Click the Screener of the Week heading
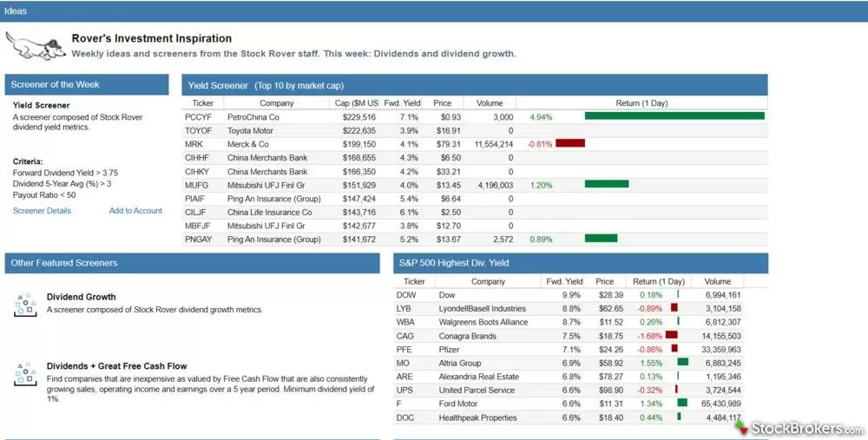The height and width of the screenshot is (440, 868). click(x=56, y=85)
